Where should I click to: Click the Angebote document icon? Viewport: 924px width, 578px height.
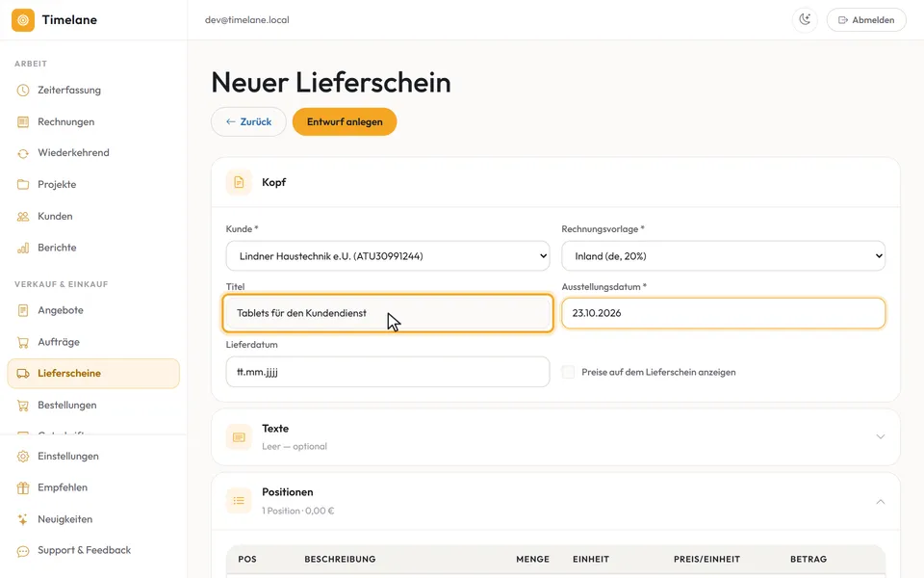coord(23,310)
